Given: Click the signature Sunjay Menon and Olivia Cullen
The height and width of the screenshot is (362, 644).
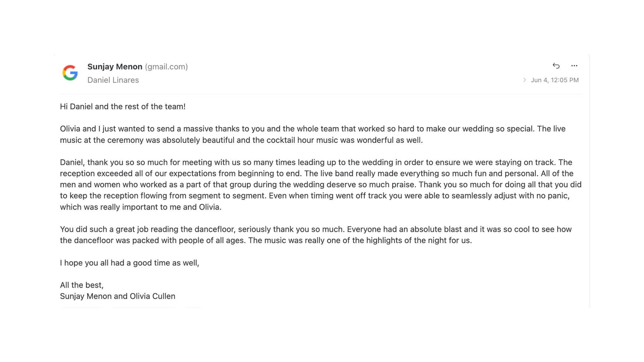Looking at the screenshot, I should coord(117,296).
